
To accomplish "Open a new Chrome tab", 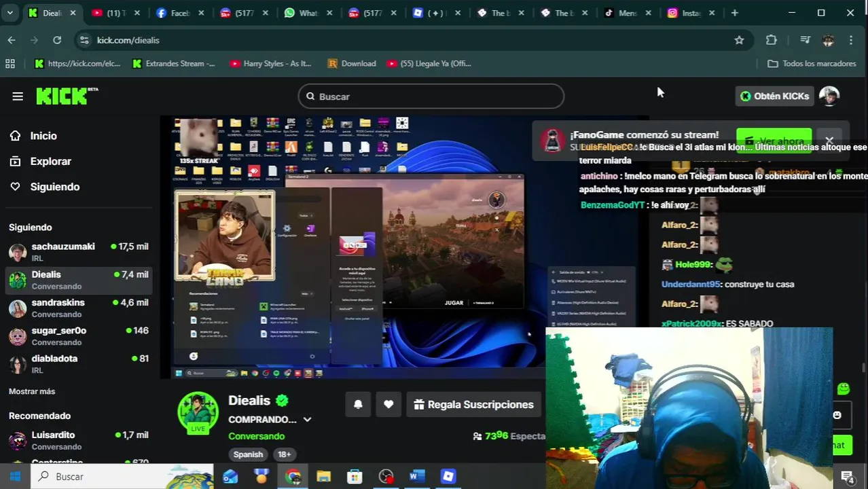I will pyautogui.click(x=734, y=13).
